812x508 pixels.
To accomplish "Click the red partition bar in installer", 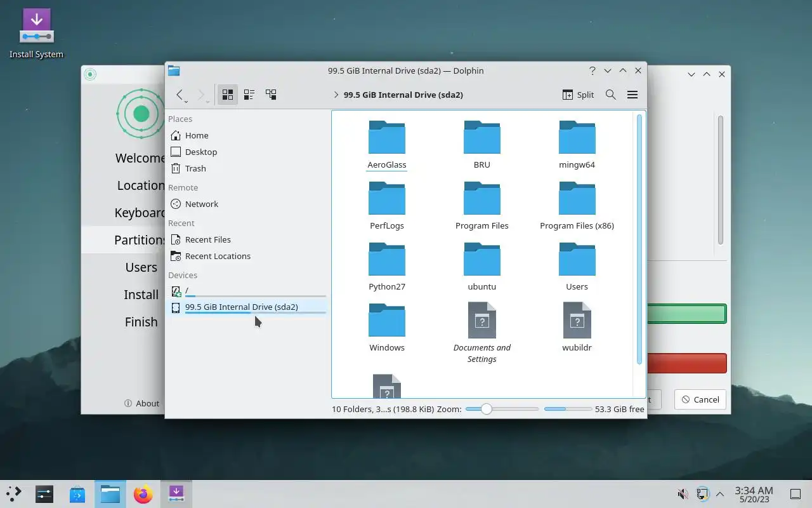I will click(686, 363).
